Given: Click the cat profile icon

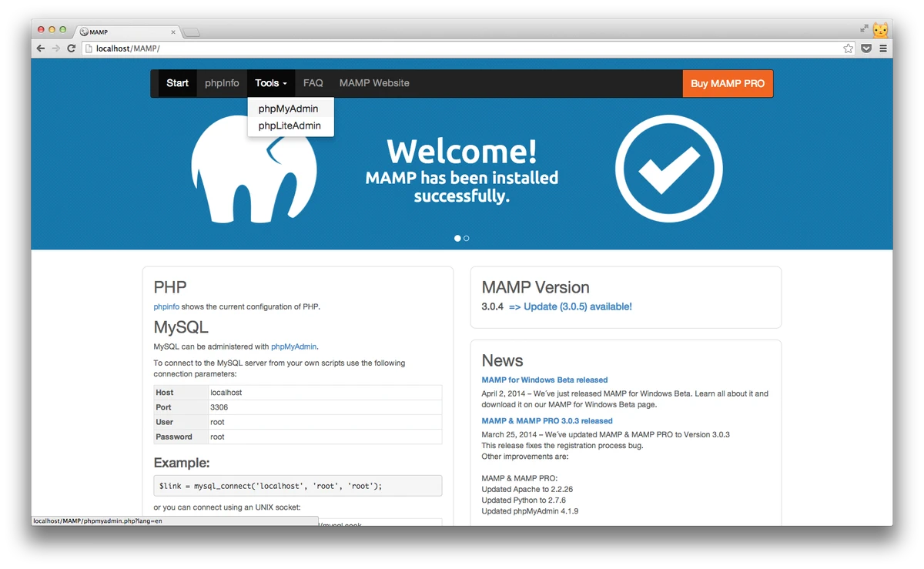Looking at the screenshot, I should pyautogui.click(x=880, y=29).
